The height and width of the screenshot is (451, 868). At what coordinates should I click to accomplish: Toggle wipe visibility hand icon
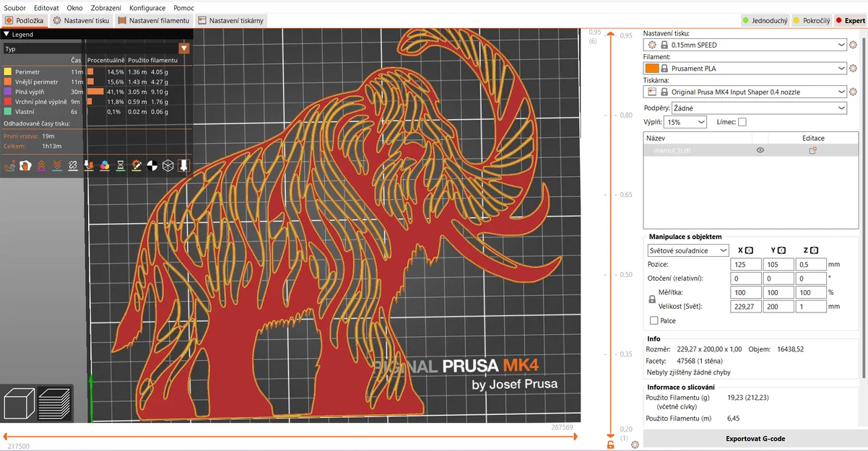coord(25,166)
